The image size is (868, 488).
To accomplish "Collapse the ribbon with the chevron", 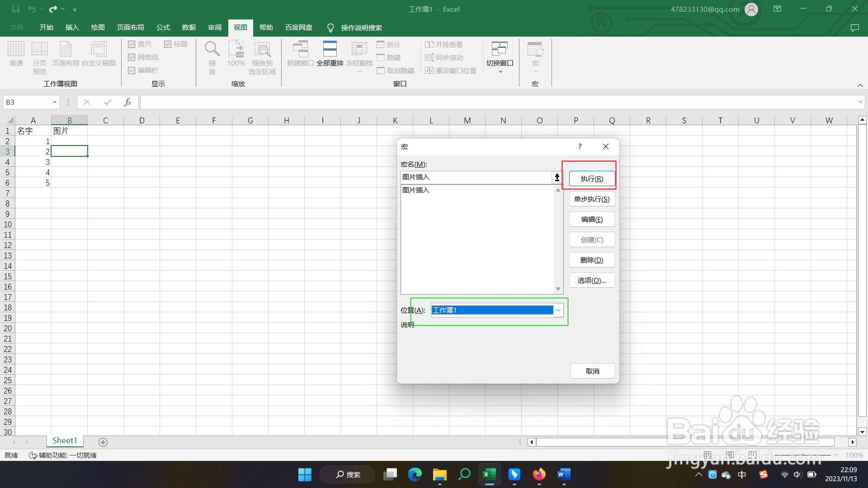I will (x=860, y=85).
